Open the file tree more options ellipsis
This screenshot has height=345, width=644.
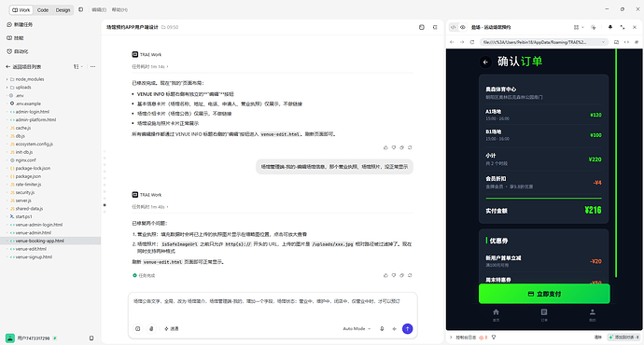pos(92,66)
